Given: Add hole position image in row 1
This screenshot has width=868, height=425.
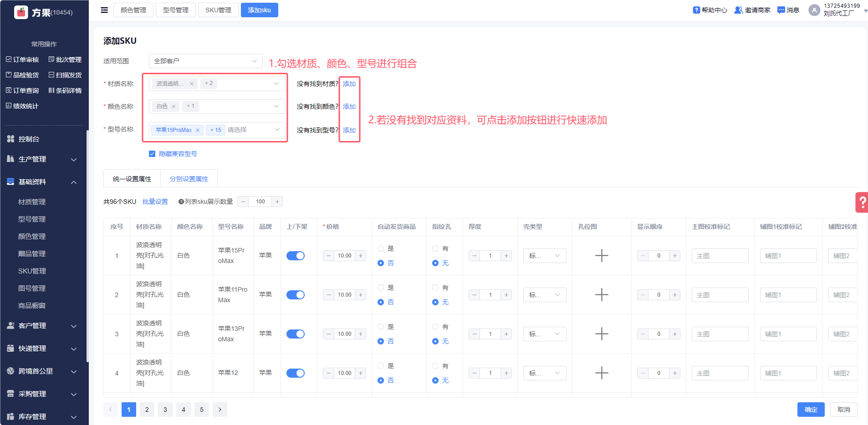Looking at the screenshot, I should 602,256.
